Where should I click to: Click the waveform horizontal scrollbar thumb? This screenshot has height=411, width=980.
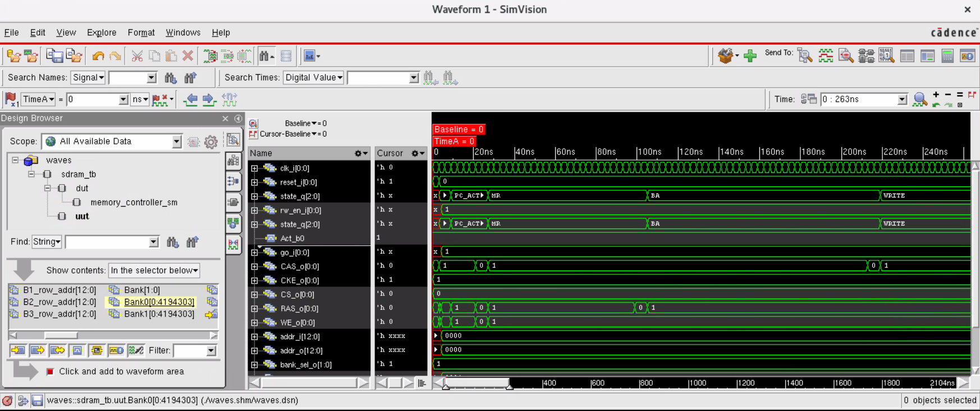(x=477, y=383)
